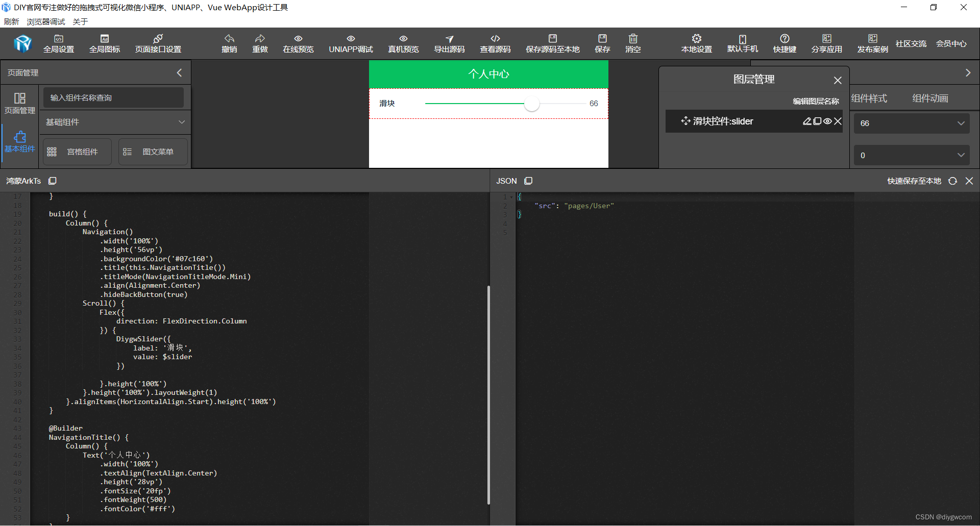Image resolution: width=980 pixels, height=526 pixels.
Task: Click the 清空 trash icon to clear canvas
Action: (632, 43)
